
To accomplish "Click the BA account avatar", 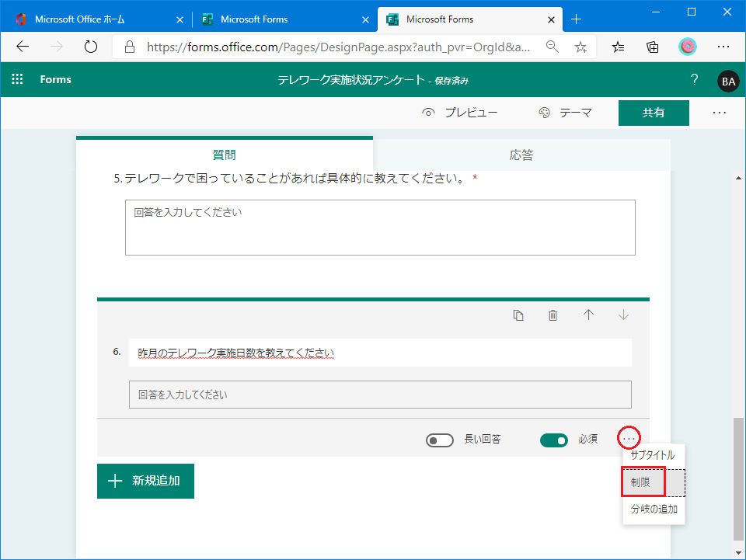I will 728,80.
